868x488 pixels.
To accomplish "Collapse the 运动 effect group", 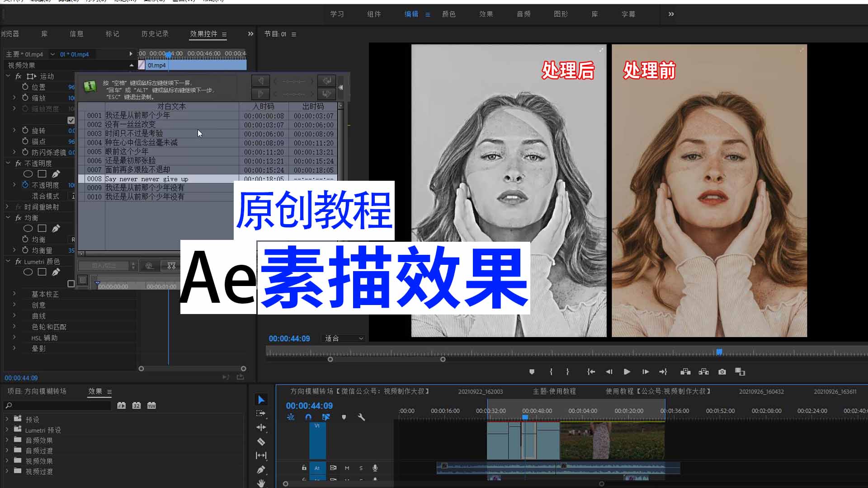I will pyautogui.click(x=8, y=76).
